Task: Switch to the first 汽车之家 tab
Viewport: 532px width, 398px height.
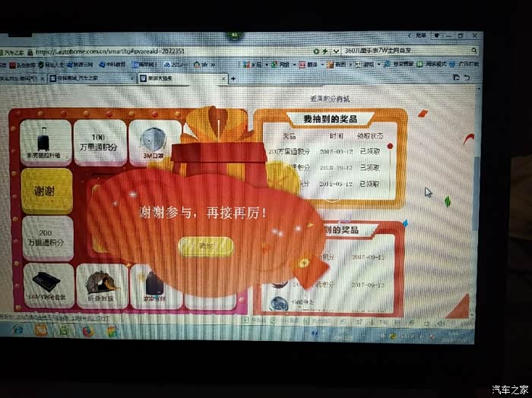Action: click(x=21, y=78)
